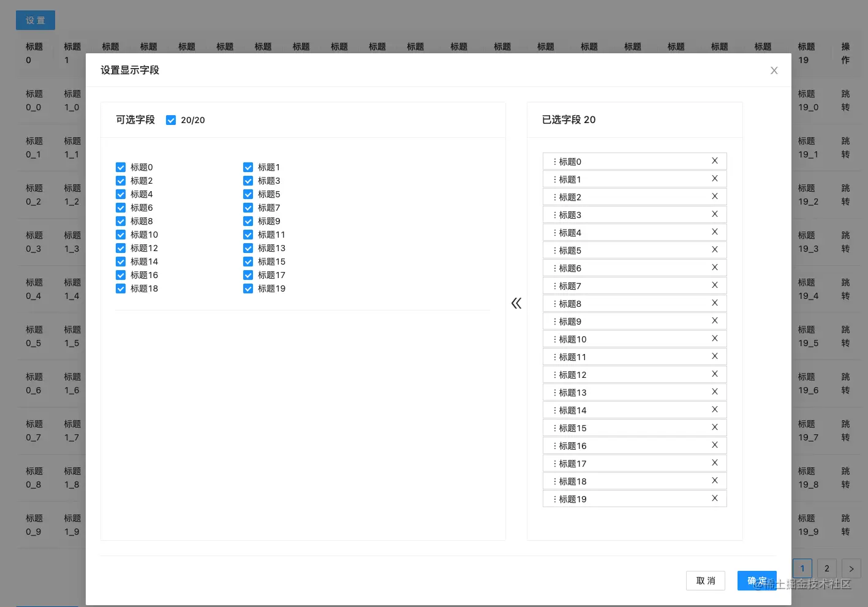The width and height of the screenshot is (868, 607).
Task: Uncheck the 标题7 checkbox
Action: [x=248, y=208]
